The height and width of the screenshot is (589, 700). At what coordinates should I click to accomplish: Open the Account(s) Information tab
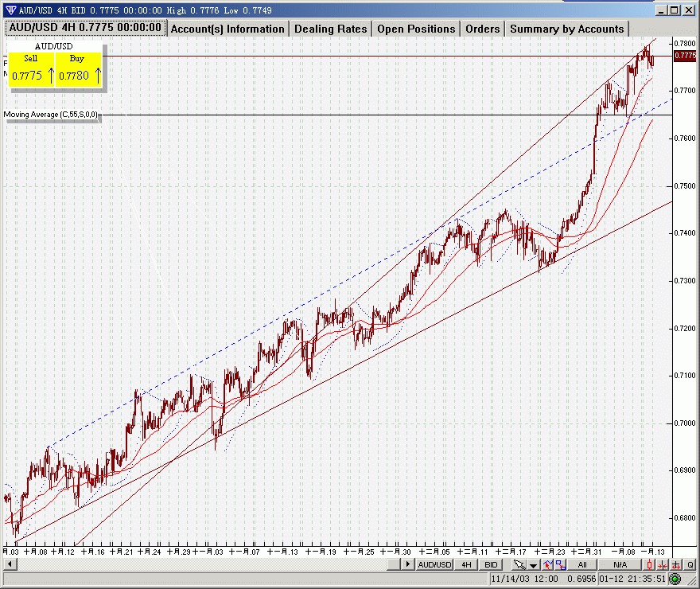coord(227,29)
